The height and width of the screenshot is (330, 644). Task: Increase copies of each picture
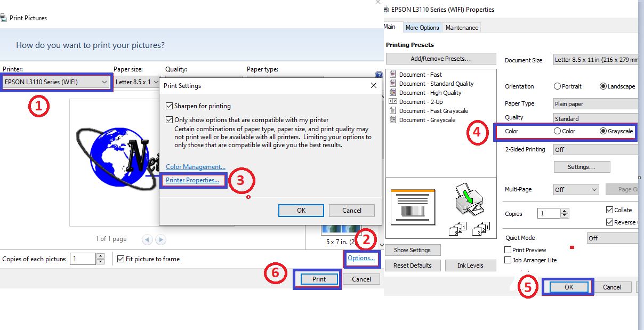tap(101, 256)
